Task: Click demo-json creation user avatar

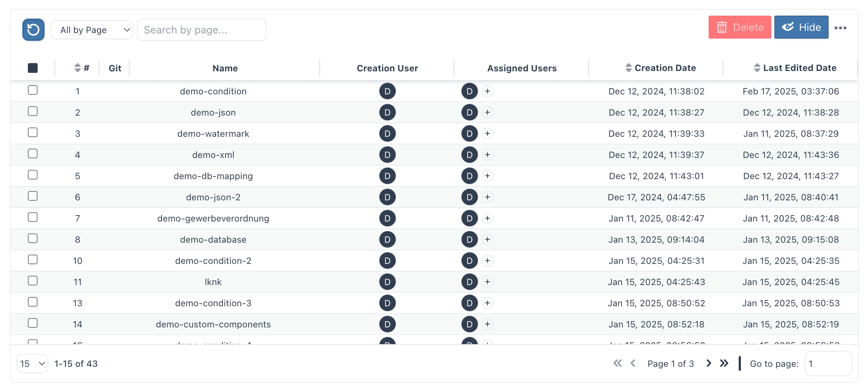Action: click(387, 112)
